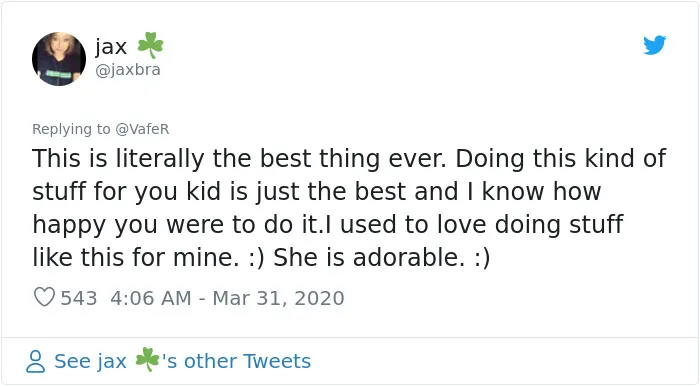Click the line beginning 'happy you were'

coord(327,225)
